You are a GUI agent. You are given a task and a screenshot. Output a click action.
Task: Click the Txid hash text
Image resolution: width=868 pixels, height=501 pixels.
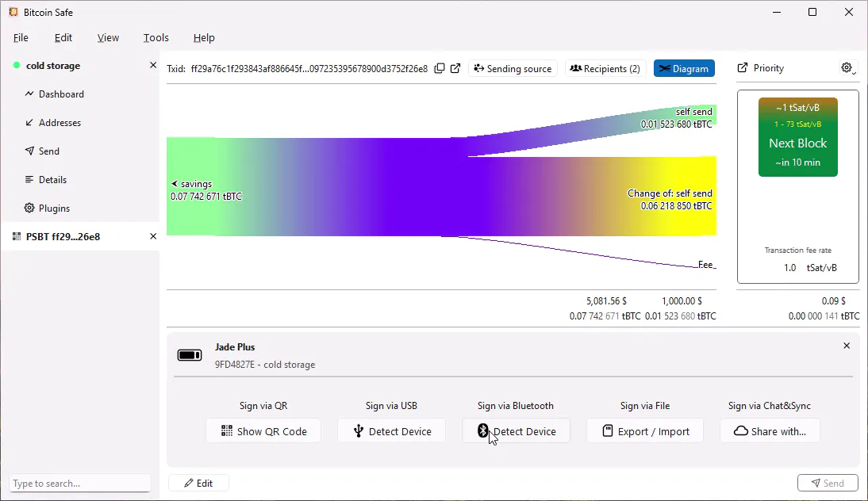pyautogui.click(x=309, y=68)
